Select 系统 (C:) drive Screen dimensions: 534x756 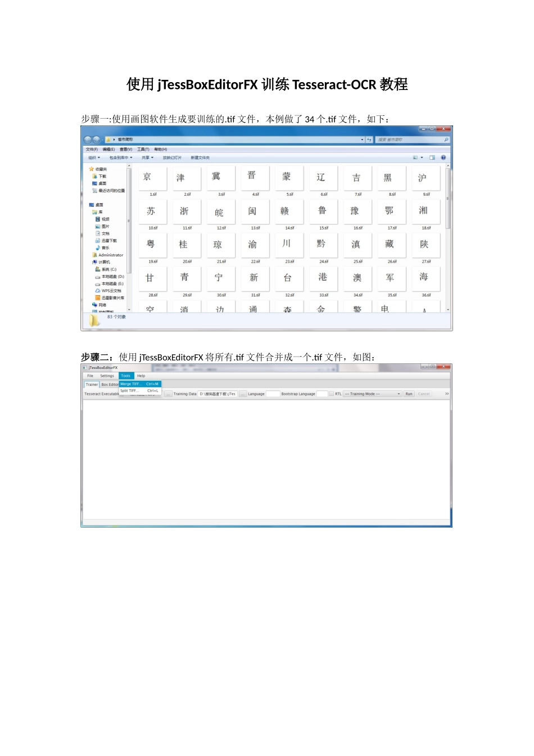tap(106, 269)
